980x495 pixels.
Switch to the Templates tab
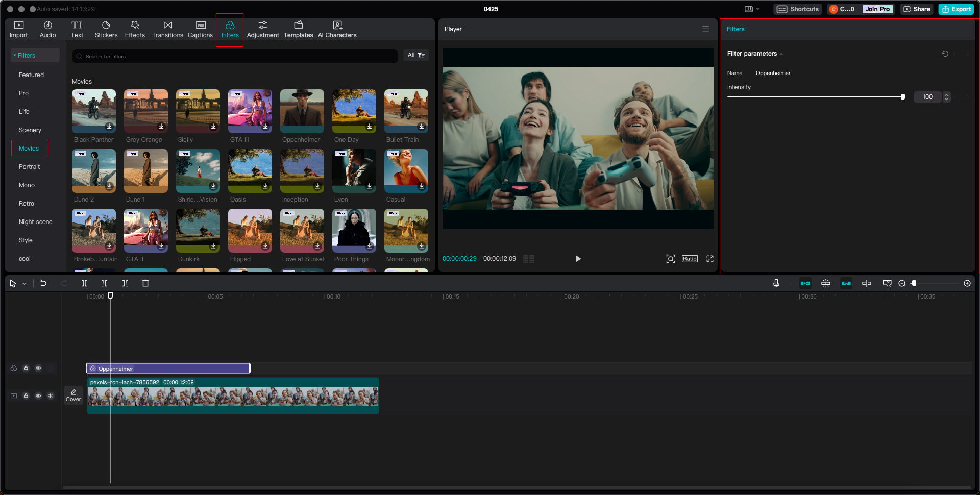click(298, 29)
